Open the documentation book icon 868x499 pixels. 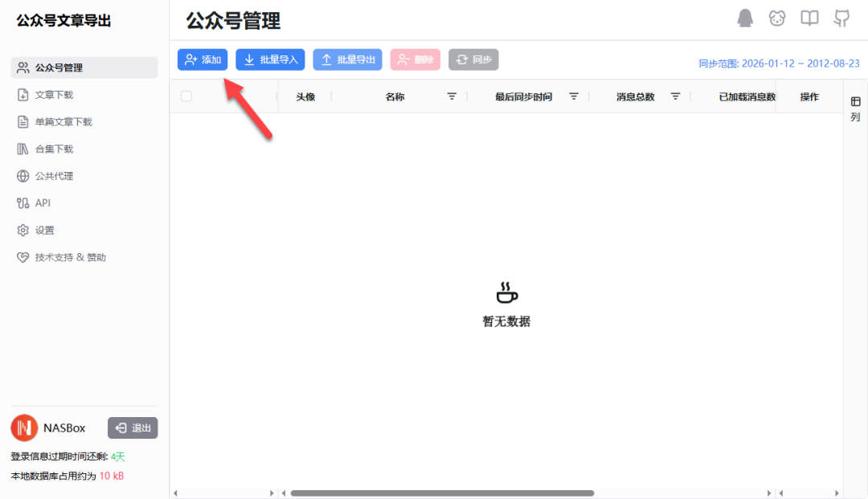coord(809,18)
